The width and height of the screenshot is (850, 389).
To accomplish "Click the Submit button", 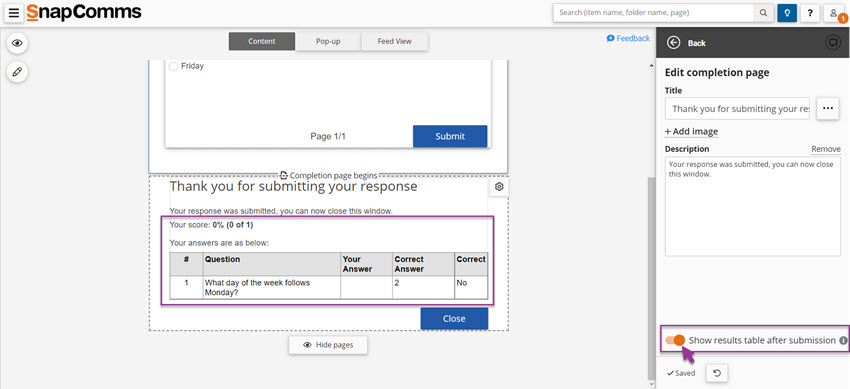I will click(x=450, y=136).
